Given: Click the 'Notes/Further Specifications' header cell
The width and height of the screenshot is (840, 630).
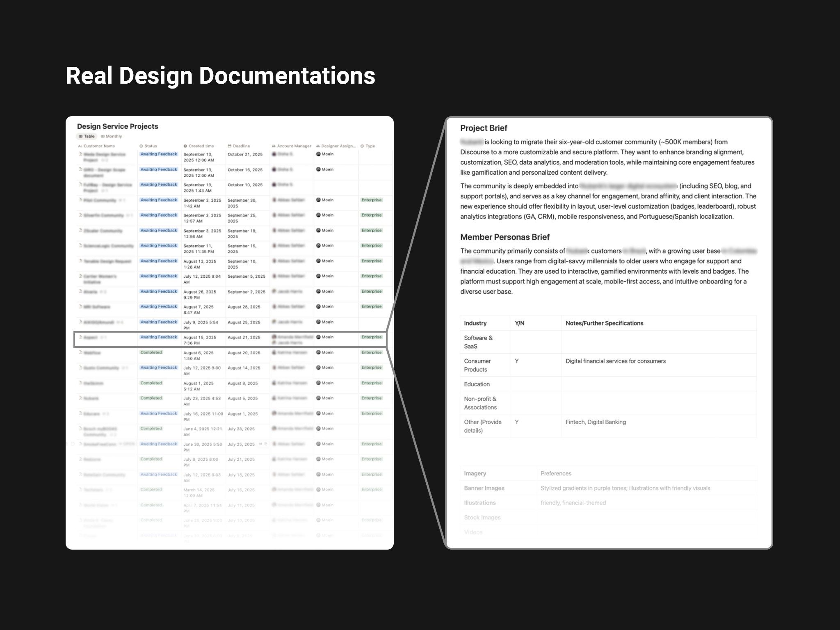Looking at the screenshot, I should point(659,323).
